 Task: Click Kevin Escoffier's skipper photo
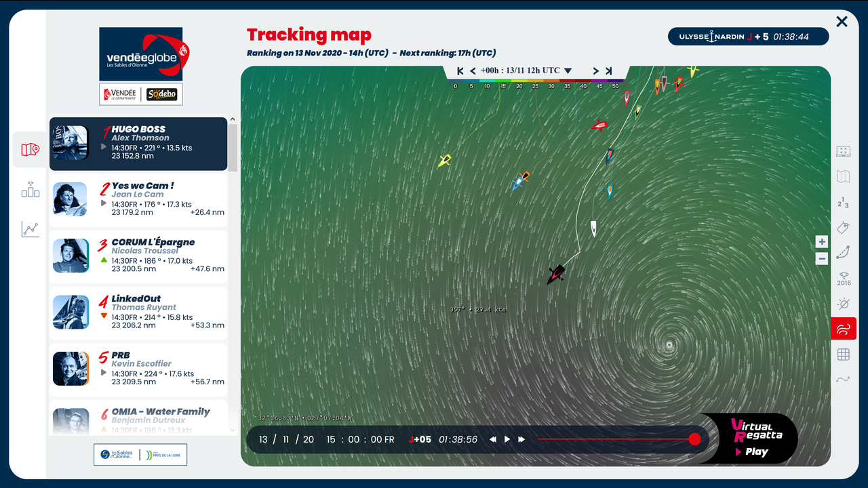[x=71, y=369]
